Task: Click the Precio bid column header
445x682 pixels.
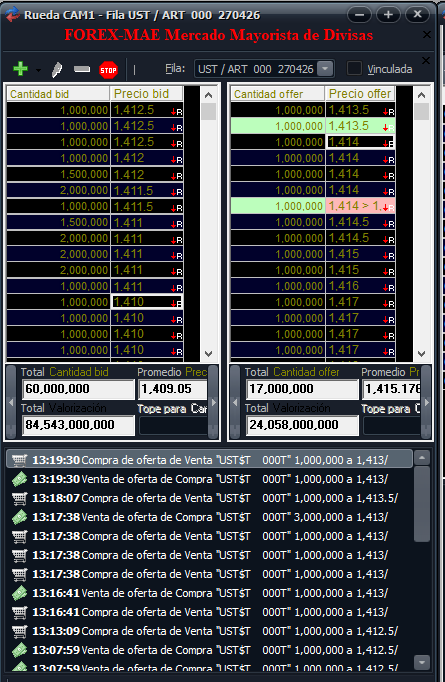Action: (x=147, y=94)
